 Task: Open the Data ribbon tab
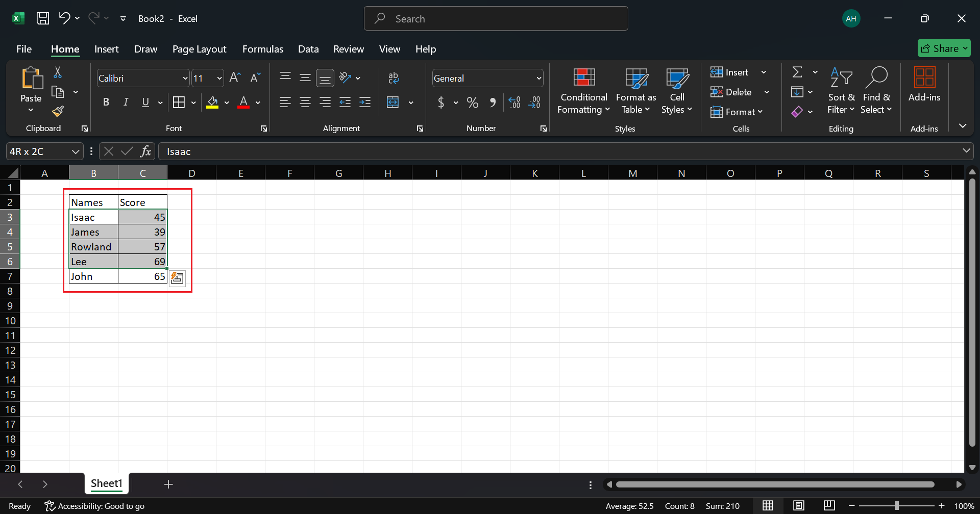(x=308, y=49)
